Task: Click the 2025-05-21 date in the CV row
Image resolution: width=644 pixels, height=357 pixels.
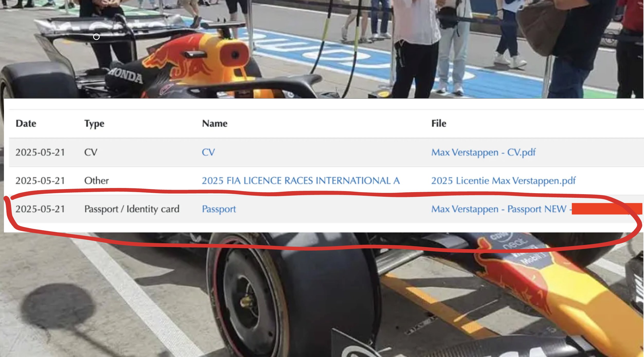Action: (40, 152)
